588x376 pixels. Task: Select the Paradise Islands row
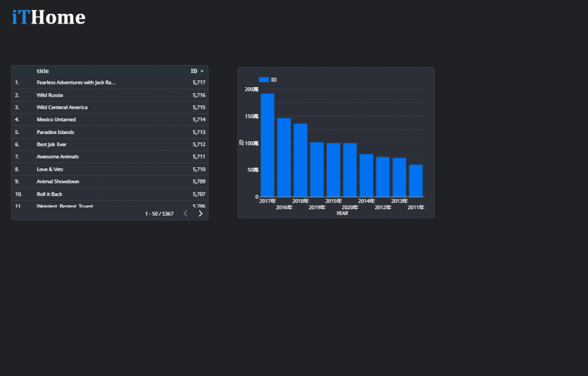(110, 132)
